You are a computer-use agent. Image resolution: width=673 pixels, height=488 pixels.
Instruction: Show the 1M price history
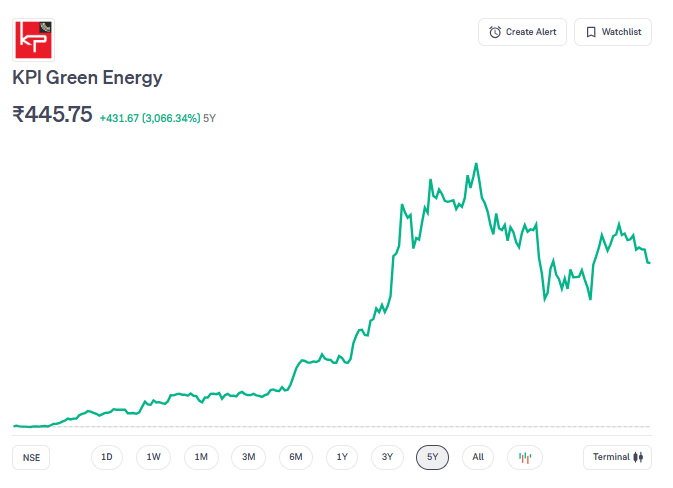[201, 457]
